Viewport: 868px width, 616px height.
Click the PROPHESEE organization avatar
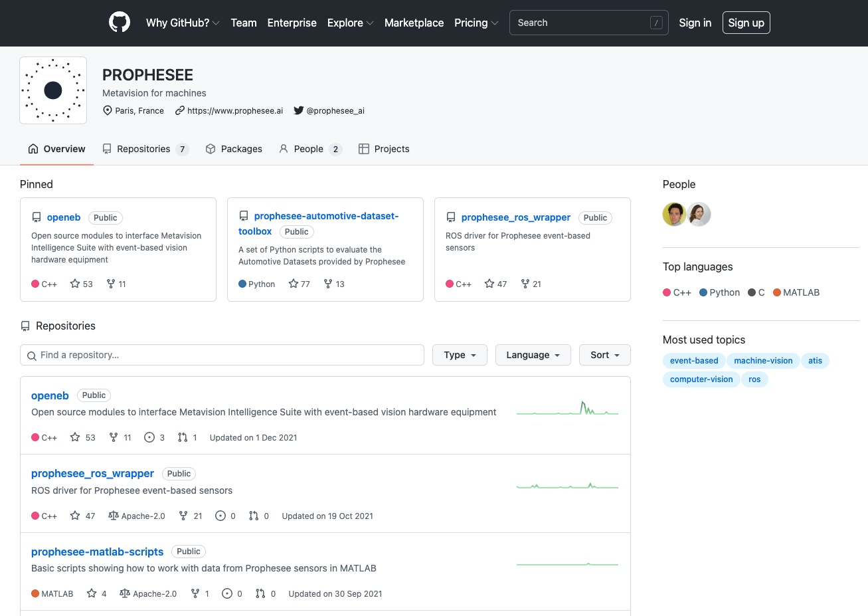pyautogui.click(x=53, y=90)
